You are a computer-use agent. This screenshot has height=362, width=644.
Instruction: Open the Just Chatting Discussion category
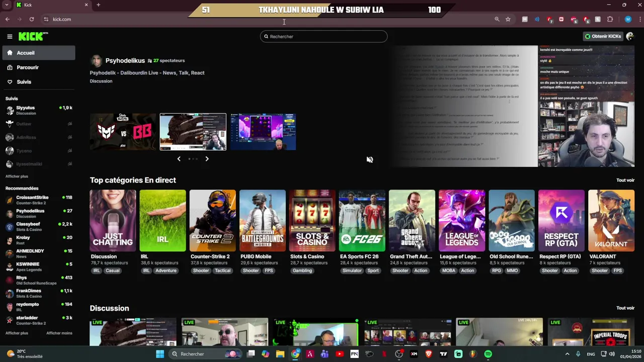coord(113,220)
